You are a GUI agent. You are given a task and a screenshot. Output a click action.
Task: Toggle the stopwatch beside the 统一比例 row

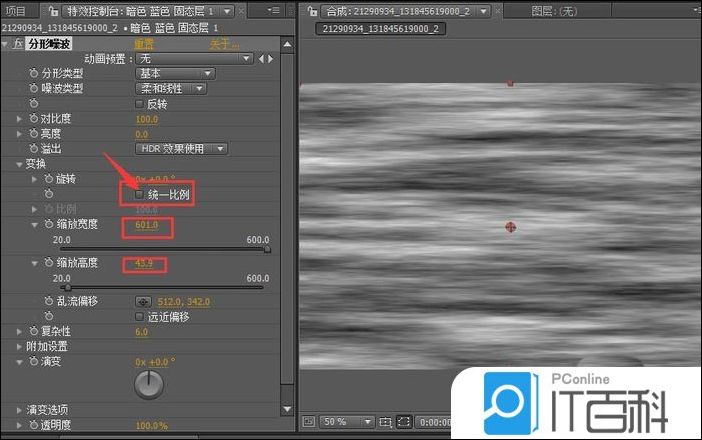(49, 194)
